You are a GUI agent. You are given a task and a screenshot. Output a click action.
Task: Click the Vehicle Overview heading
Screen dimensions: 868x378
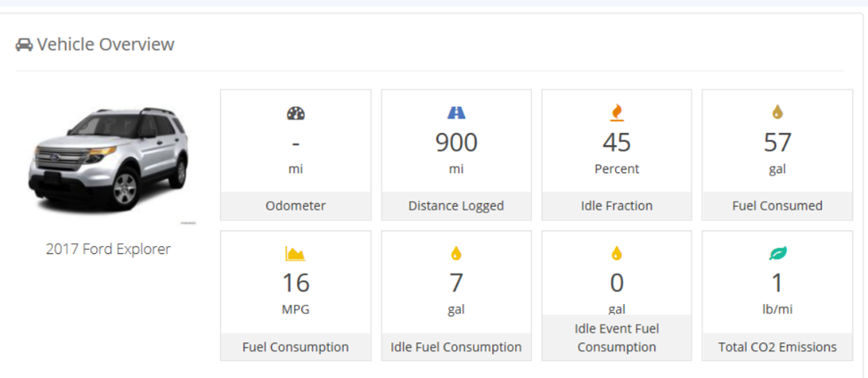pos(105,45)
